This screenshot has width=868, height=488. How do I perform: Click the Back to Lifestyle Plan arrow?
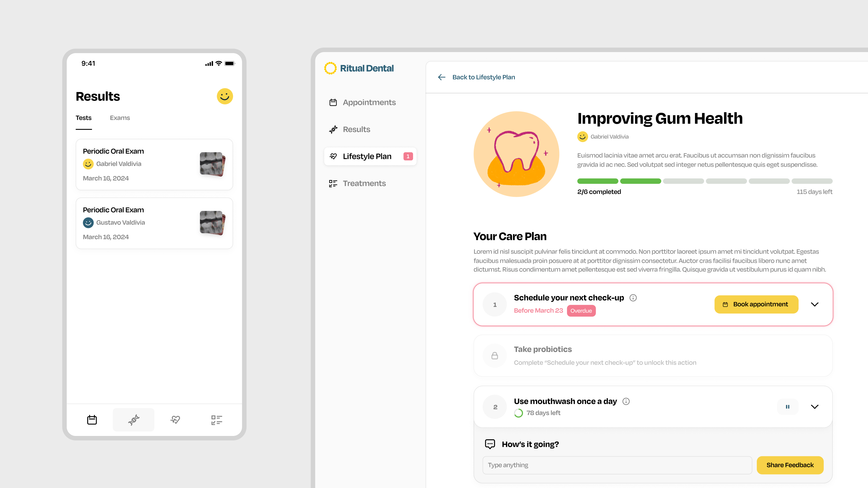(442, 77)
